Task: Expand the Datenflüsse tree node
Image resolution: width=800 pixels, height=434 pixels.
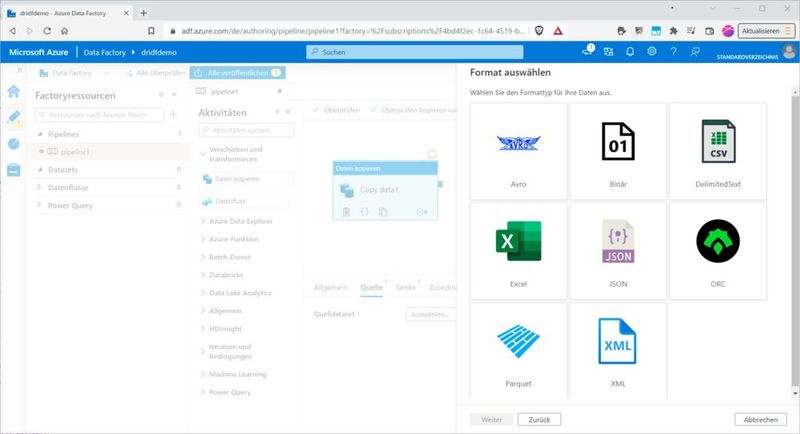Action: point(40,187)
